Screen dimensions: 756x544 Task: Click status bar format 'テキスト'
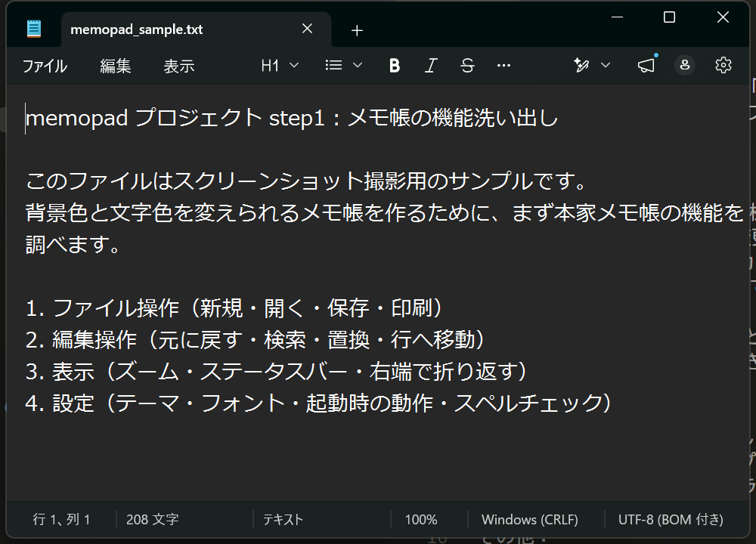point(283,519)
